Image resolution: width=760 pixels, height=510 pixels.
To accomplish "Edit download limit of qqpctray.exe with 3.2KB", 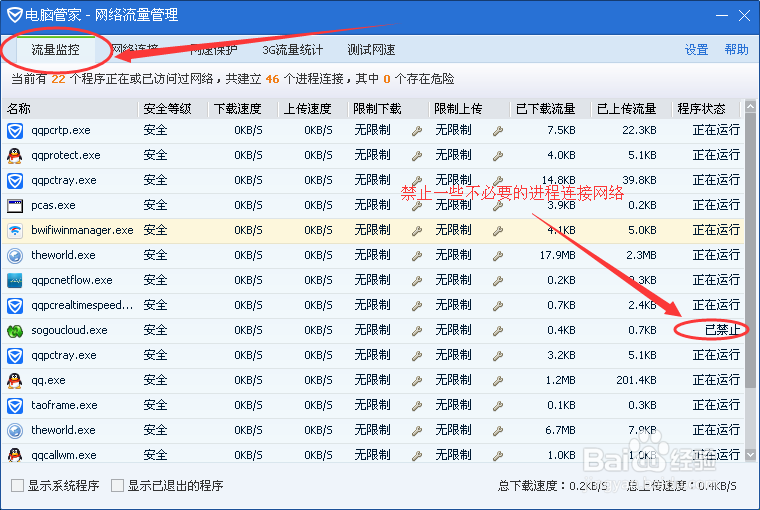I will [x=417, y=356].
